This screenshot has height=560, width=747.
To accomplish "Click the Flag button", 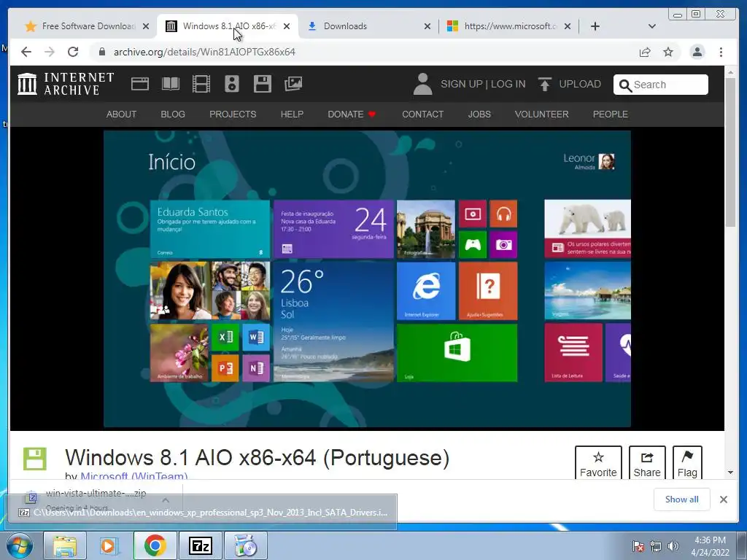I will 687,463.
